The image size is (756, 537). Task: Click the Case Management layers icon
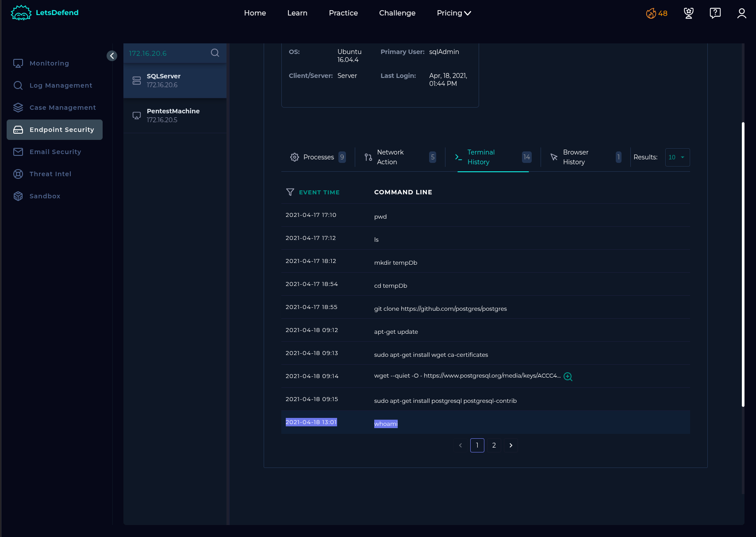(x=18, y=108)
